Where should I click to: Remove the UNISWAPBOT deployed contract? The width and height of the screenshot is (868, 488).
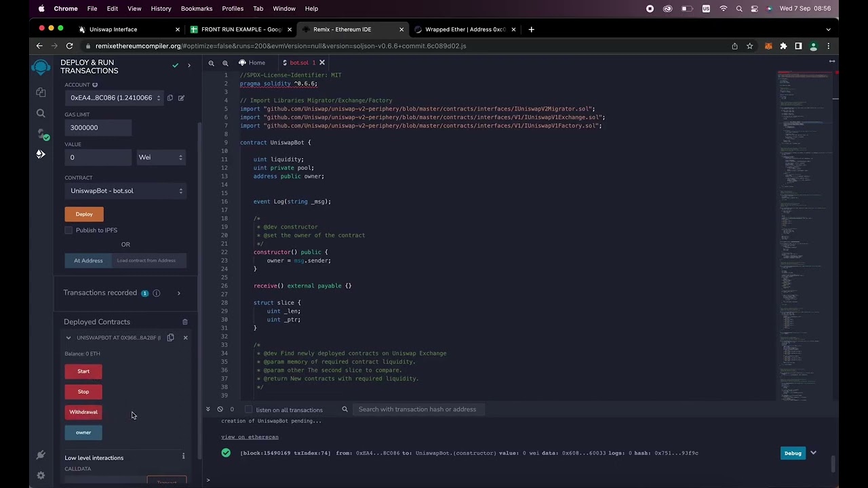tap(185, 338)
